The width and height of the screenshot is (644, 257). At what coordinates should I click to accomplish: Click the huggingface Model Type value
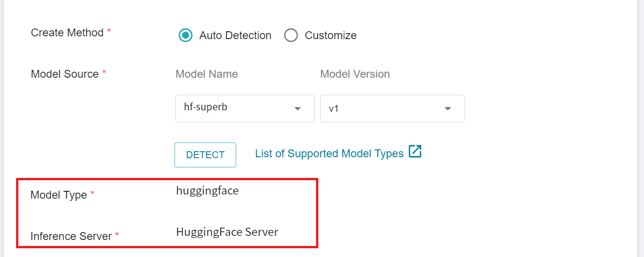pos(208,191)
